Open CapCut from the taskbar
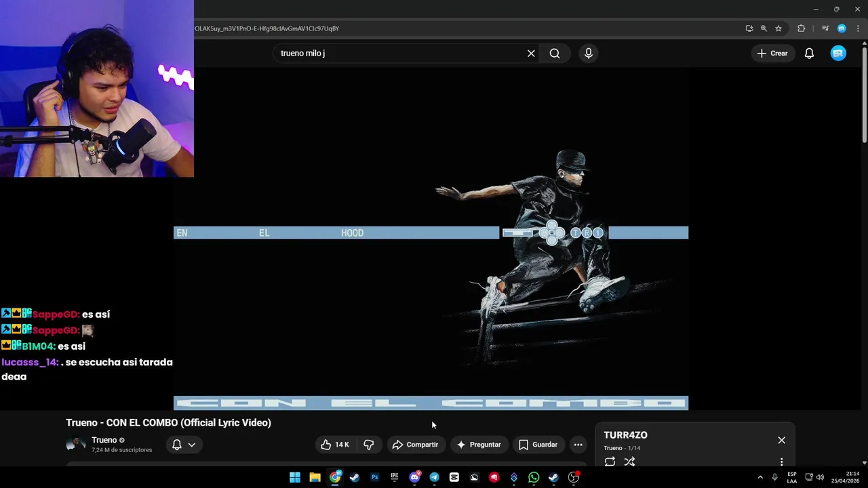This screenshot has height=488, width=868. pyautogui.click(x=454, y=477)
